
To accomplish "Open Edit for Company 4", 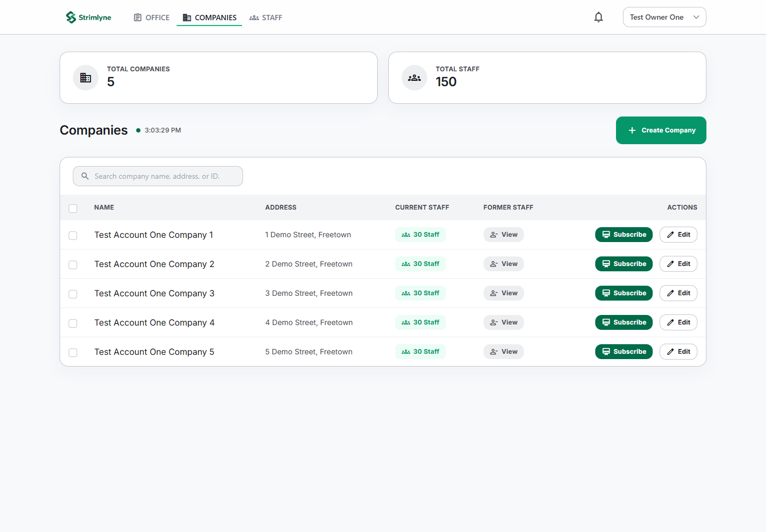I will click(x=678, y=322).
